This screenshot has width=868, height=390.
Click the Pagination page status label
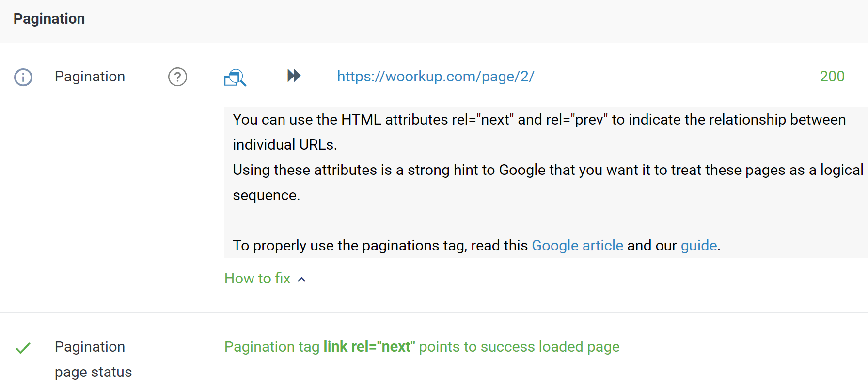[93, 359]
